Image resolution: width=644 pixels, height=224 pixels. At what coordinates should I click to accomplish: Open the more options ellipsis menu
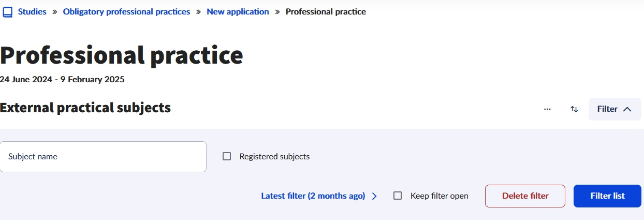[x=547, y=109]
